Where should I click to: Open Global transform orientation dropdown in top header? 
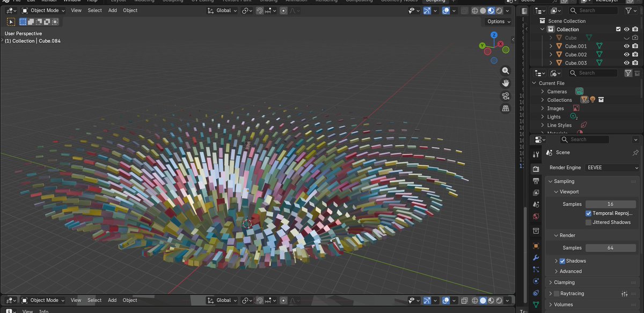[x=222, y=10]
